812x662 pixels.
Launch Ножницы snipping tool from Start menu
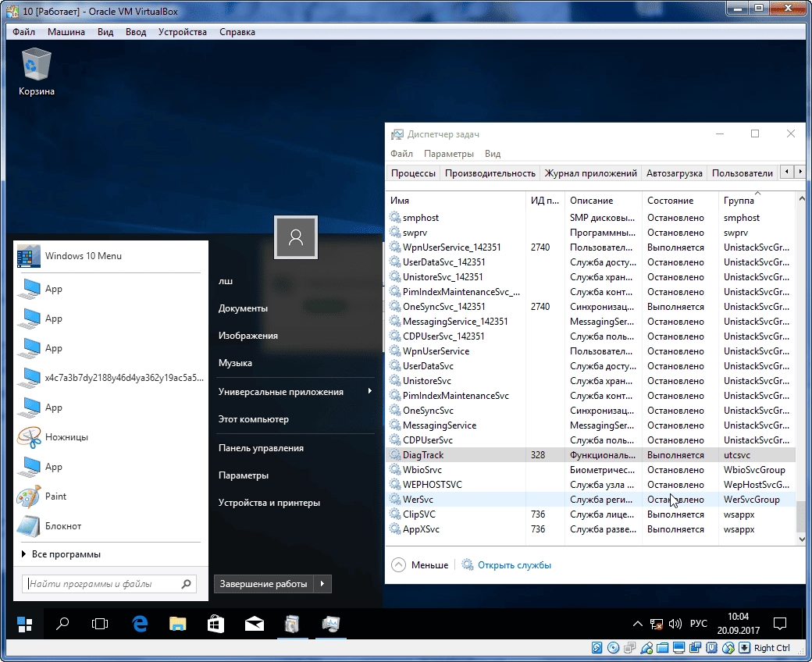110,437
